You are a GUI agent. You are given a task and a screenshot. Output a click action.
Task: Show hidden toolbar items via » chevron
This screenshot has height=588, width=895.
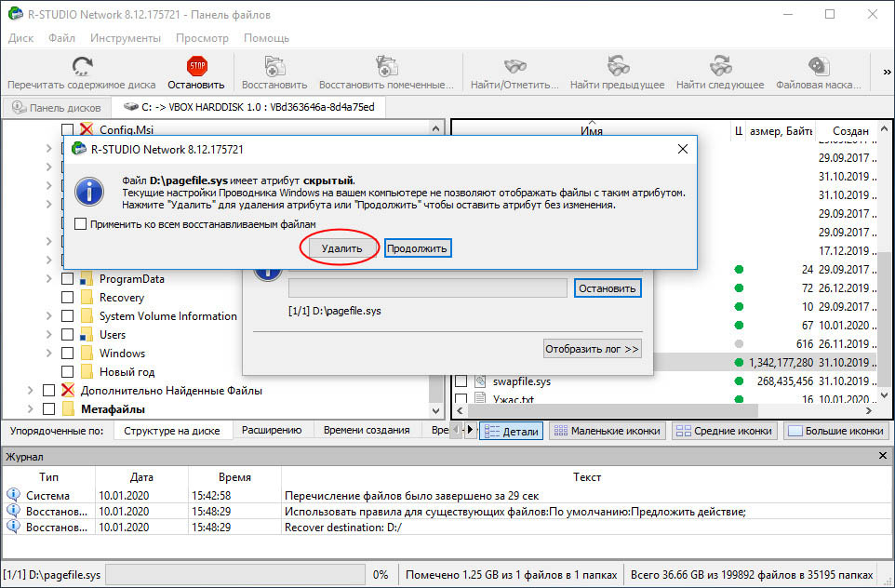[x=887, y=73]
